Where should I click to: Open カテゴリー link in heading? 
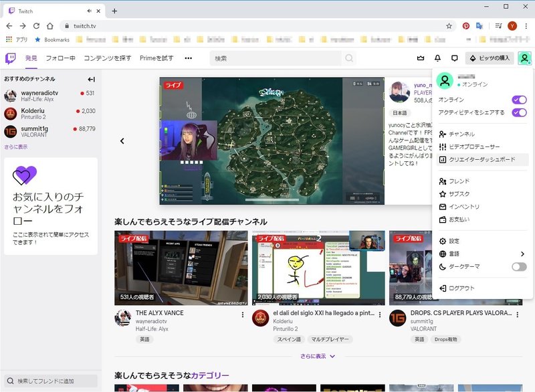pyautogui.click(x=210, y=376)
